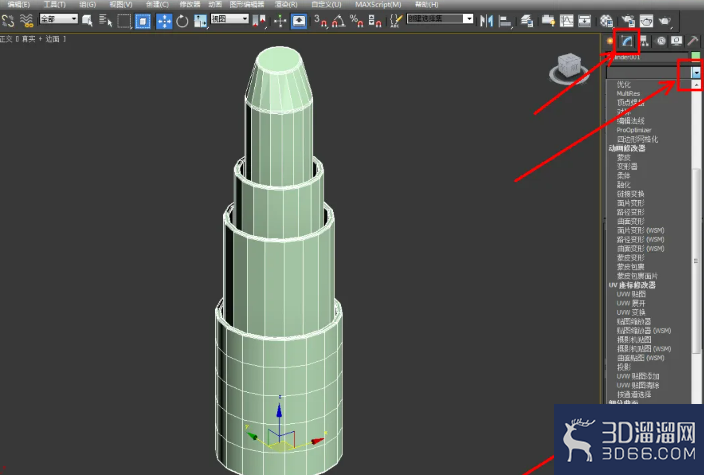
Task: Switch to the Utilities hammer tab
Action: [x=693, y=41]
